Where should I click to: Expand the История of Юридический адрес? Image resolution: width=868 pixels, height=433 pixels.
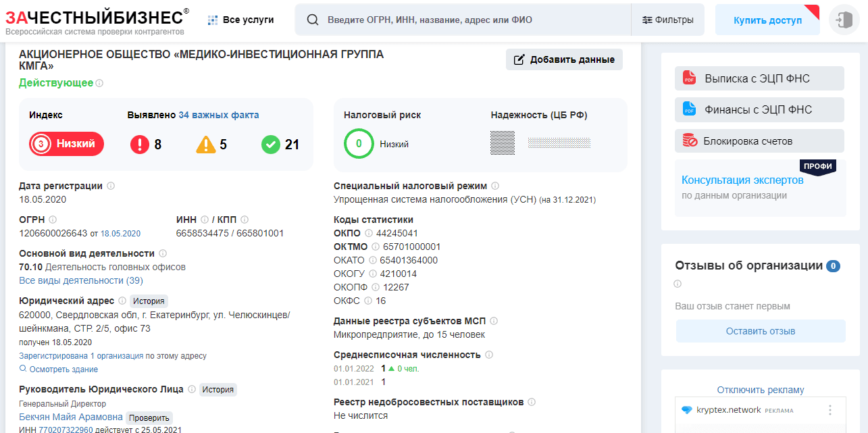pos(148,299)
